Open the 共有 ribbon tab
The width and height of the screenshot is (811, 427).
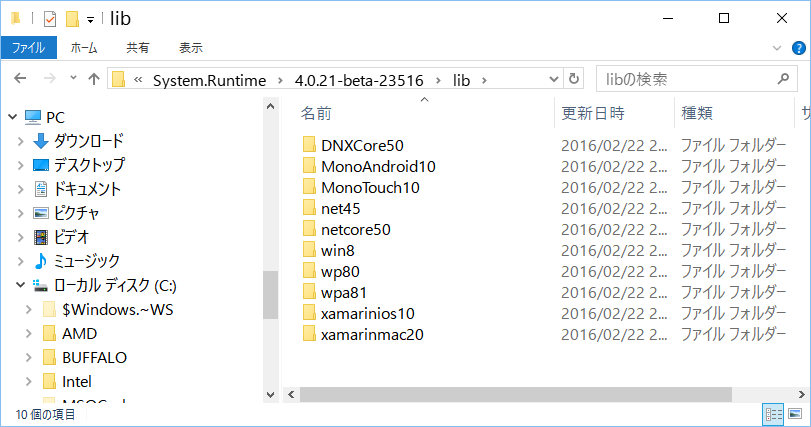click(138, 48)
